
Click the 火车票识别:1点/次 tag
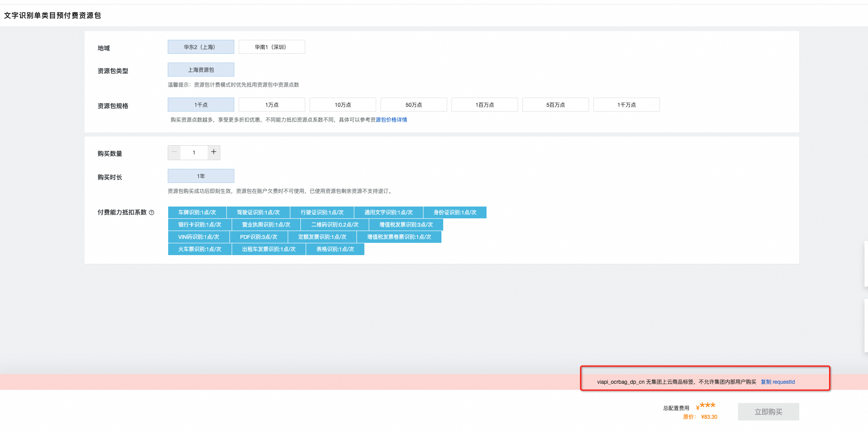coord(200,249)
